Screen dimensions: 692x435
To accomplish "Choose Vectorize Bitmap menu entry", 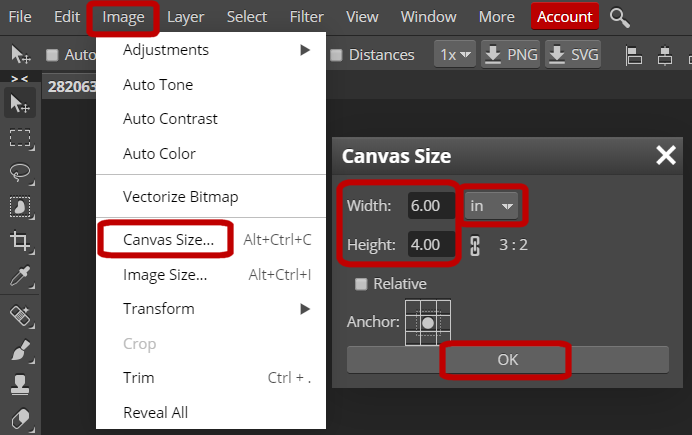I will point(211,197).
